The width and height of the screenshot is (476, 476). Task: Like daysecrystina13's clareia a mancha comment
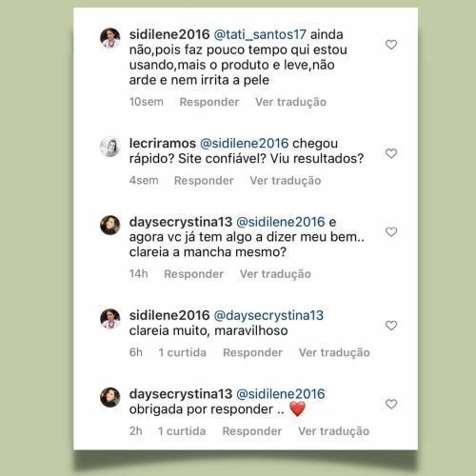pyautogui.click(x=391, y=232)
